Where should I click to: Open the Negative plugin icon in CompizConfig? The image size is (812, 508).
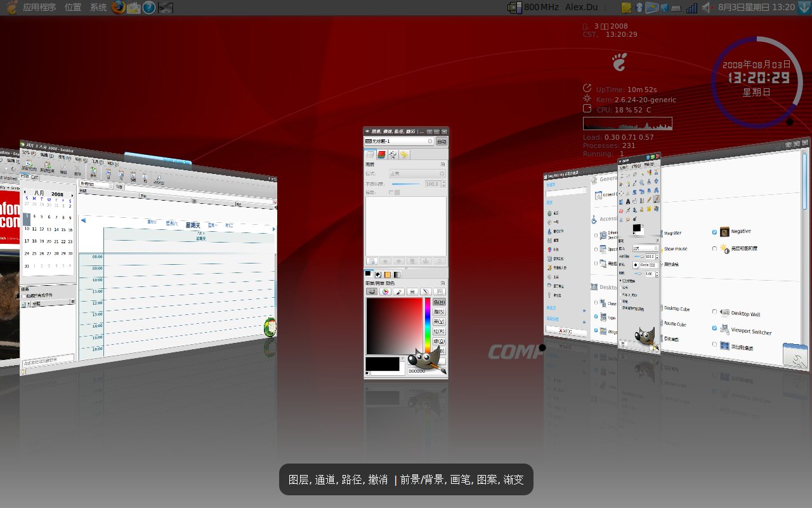pyautogui.click(x=724, y=232)
